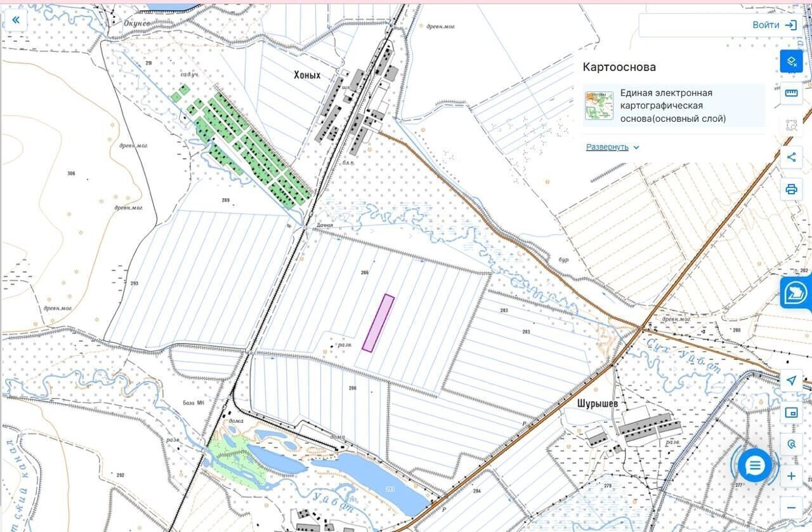The image size is (812, 532).
Task: Zoom in with the plus button
Action: (x=791, y=476)
